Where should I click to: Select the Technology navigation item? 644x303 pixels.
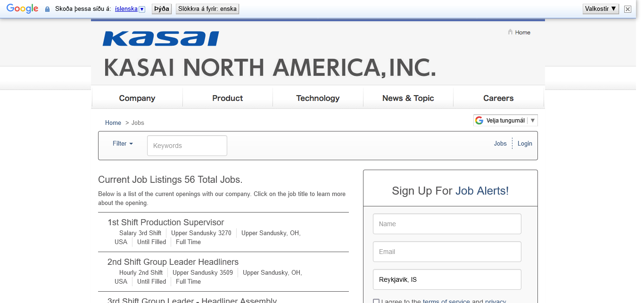point(318,98)
